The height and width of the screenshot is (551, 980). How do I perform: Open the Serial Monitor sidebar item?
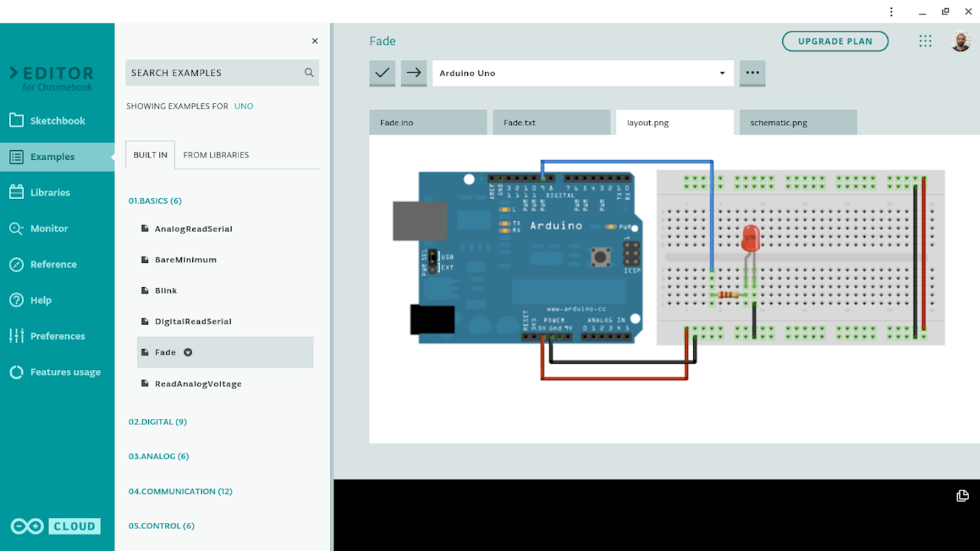coord(49,229)
